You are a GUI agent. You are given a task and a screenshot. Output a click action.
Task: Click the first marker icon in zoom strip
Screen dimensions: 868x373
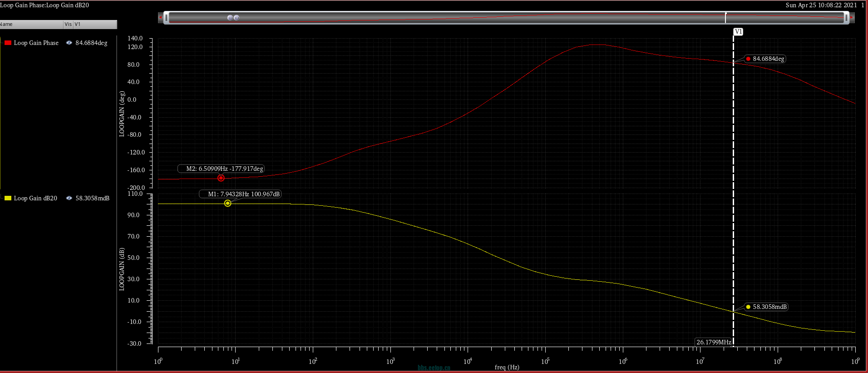click(230, 18)
